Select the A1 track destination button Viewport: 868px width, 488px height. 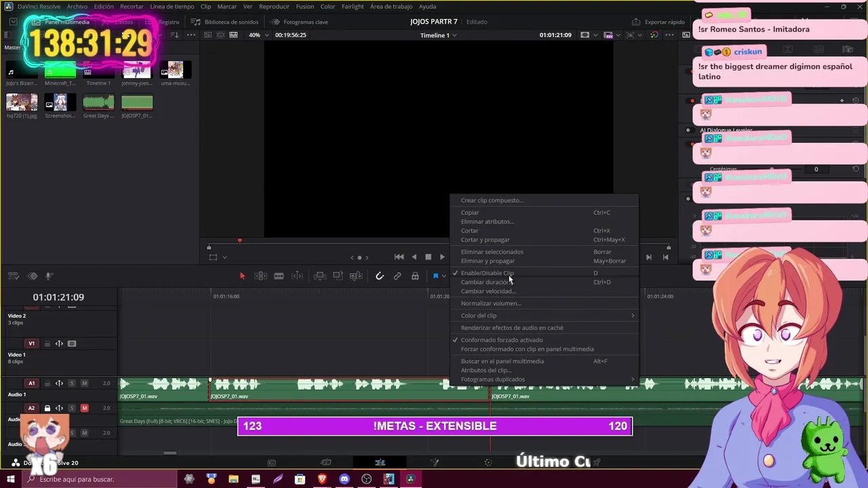tap(31, 384)
